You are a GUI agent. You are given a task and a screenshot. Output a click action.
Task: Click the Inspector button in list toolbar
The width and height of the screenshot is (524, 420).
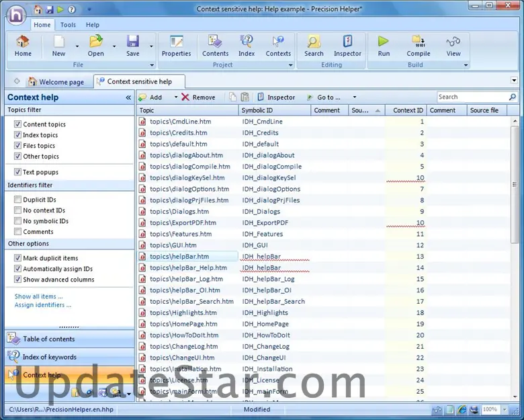point(276,97)
